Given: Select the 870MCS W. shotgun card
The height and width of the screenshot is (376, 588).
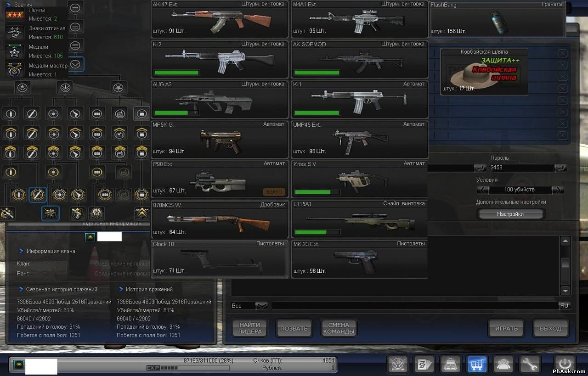Looking at the screenshot, I should coord(220,219).
